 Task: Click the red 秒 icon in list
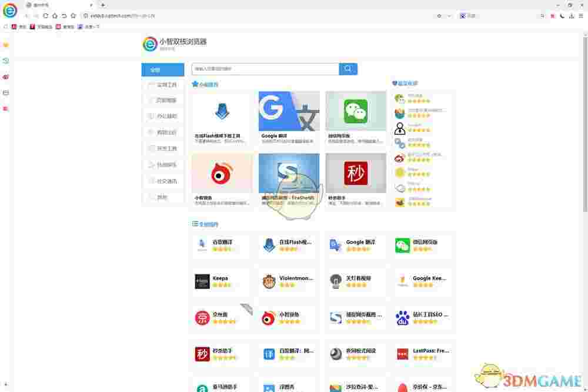click(x=202, y=354)
